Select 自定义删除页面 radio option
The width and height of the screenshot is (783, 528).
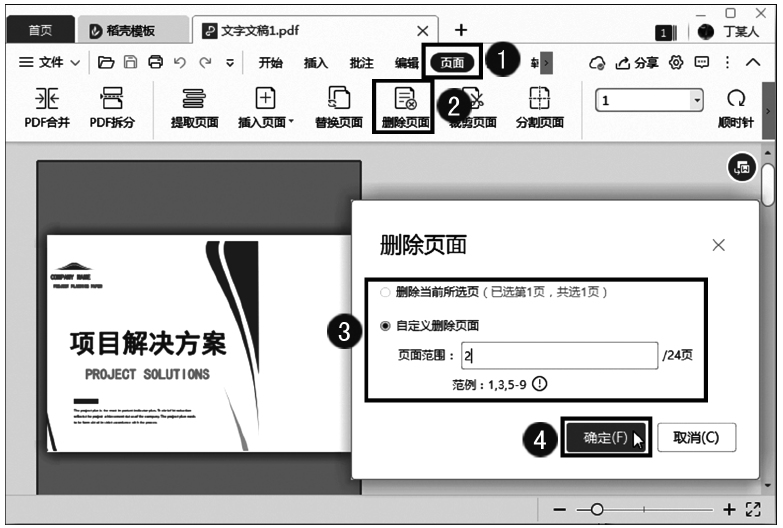point(386,326)
